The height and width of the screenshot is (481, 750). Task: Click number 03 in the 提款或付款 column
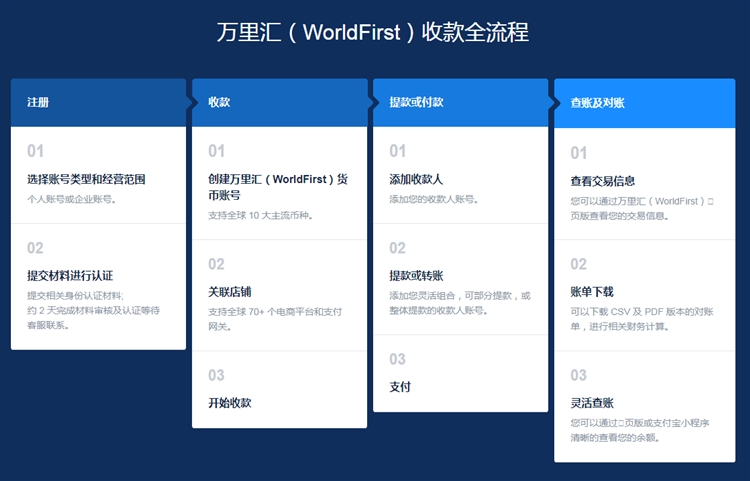(x=397, y=359)
